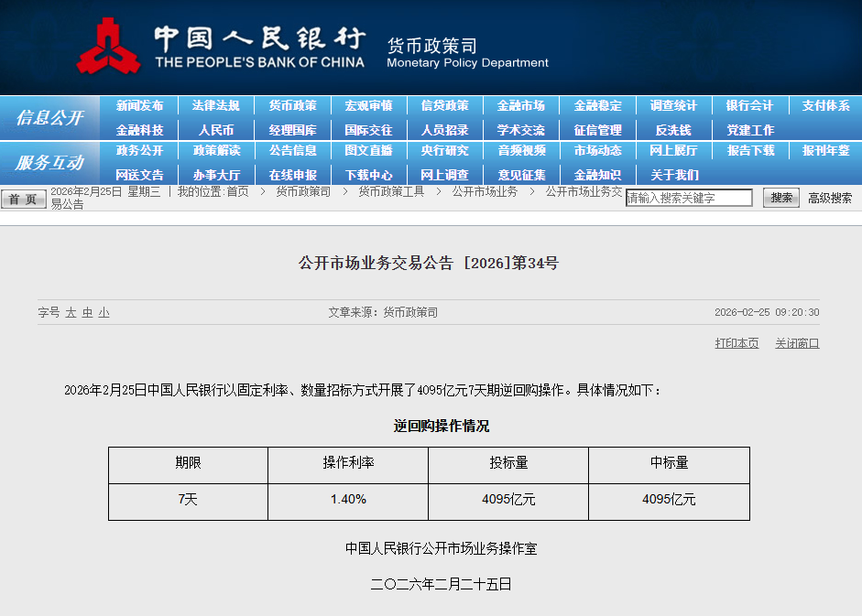Image resolution: width=862 pixels, height=616 pixels.
Task: Open 高级搜索 advanced search
Action: 830,198
